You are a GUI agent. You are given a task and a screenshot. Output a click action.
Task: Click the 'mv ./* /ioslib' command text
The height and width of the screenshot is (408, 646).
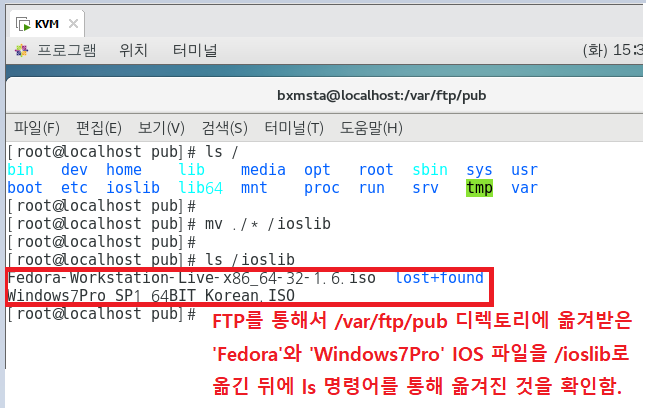click(268, 224)
